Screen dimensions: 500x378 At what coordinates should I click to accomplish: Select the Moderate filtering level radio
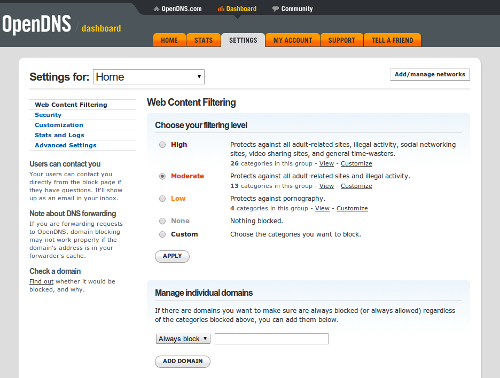point(162,176)
